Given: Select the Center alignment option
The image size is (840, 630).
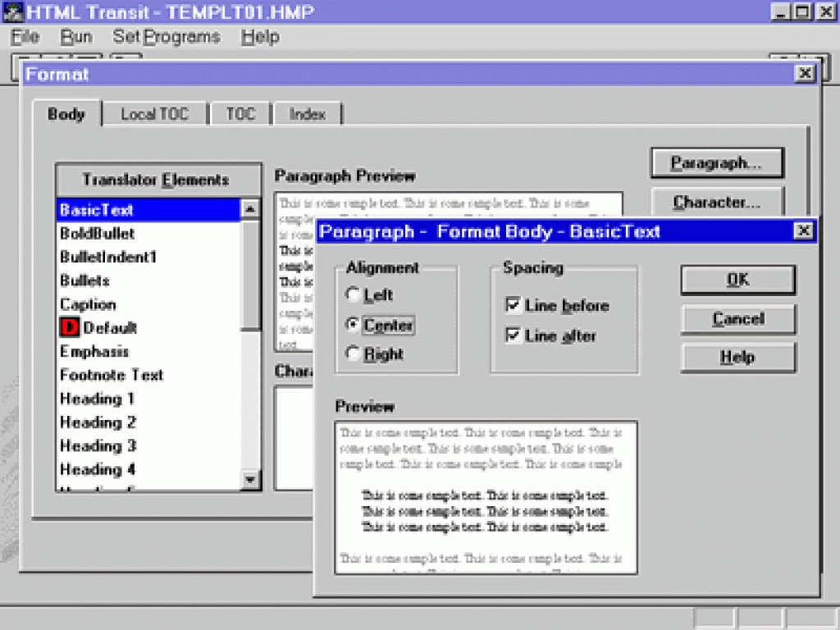Looking at the screenshot, I should pos(354,325).
